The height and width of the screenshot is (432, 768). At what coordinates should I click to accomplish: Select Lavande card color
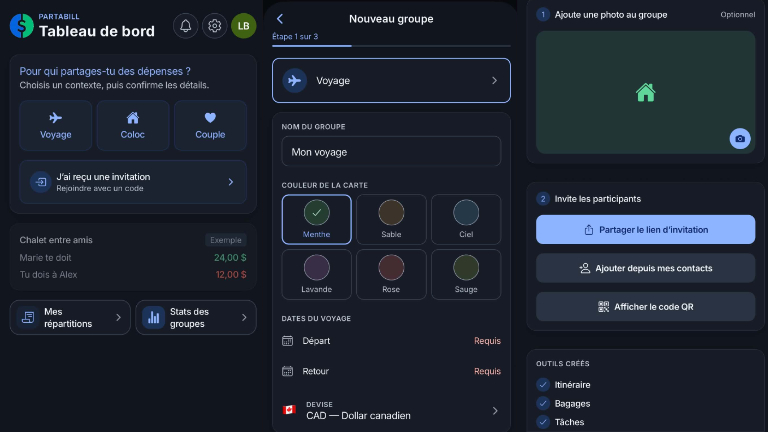[x=316, y=274]
